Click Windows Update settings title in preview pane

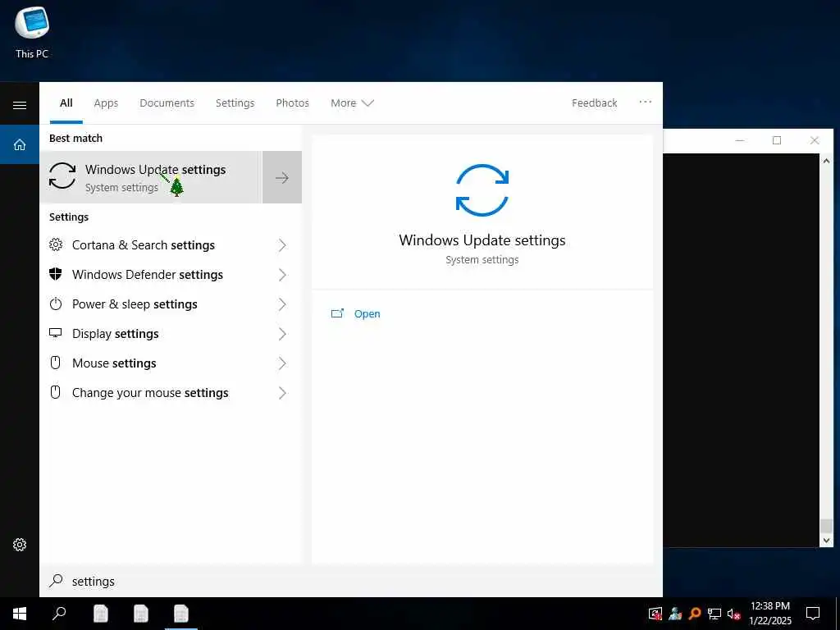click(x=482, y=240)
